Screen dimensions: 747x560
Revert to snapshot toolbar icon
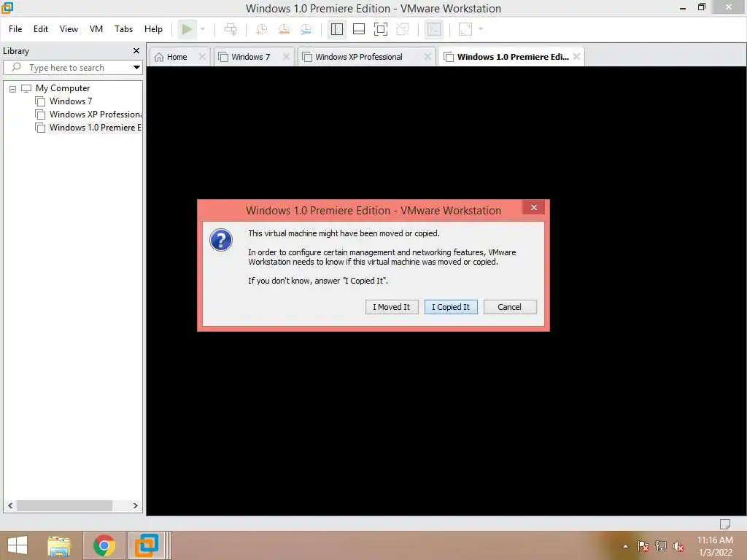pyautogui.click(x=284, y=29)
